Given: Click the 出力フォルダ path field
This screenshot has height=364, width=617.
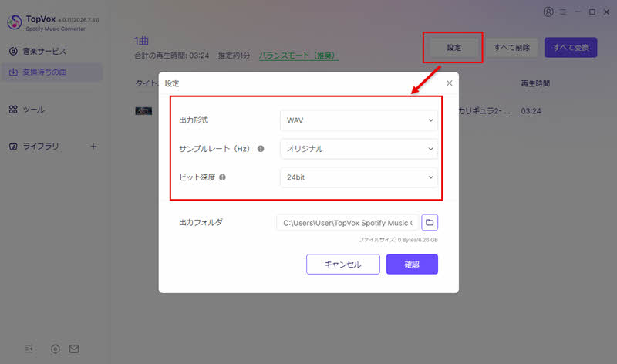Looking at the screenshot, I should [x=348, y=223].
